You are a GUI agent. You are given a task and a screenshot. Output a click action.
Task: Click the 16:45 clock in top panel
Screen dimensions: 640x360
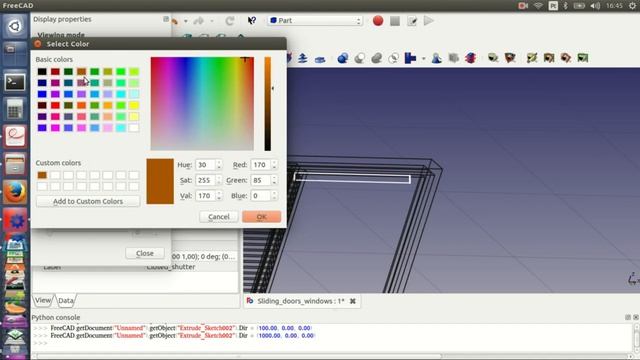click(614, 6)
